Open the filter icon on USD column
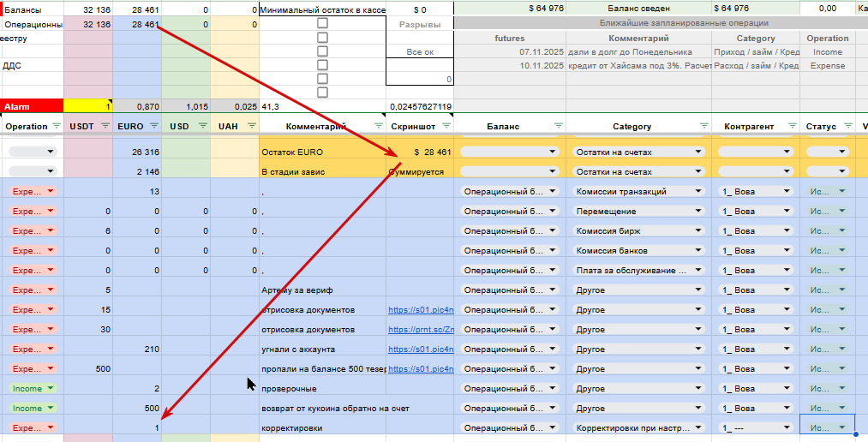This screenshot has width=868, height=442. 203,126
